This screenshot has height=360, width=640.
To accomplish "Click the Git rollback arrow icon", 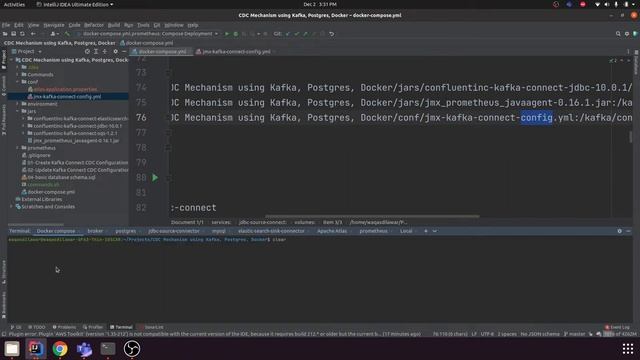I will (x=331, y=34).
